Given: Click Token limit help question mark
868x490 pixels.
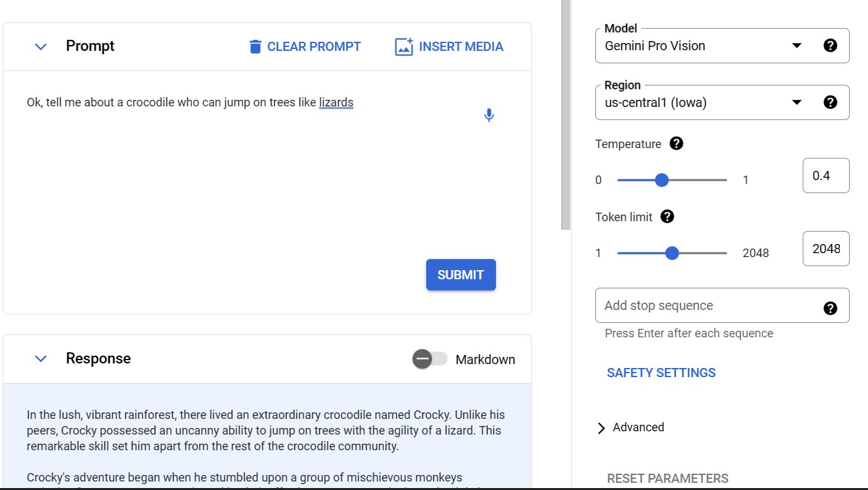Looking at the screenshot, I should click(667, 217).
